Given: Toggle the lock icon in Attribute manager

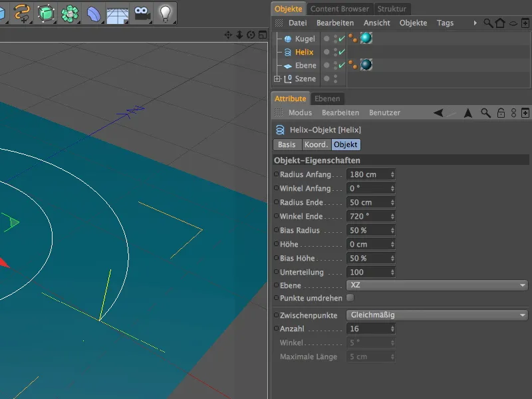Looking at the screenshot, I should point(501,112).
